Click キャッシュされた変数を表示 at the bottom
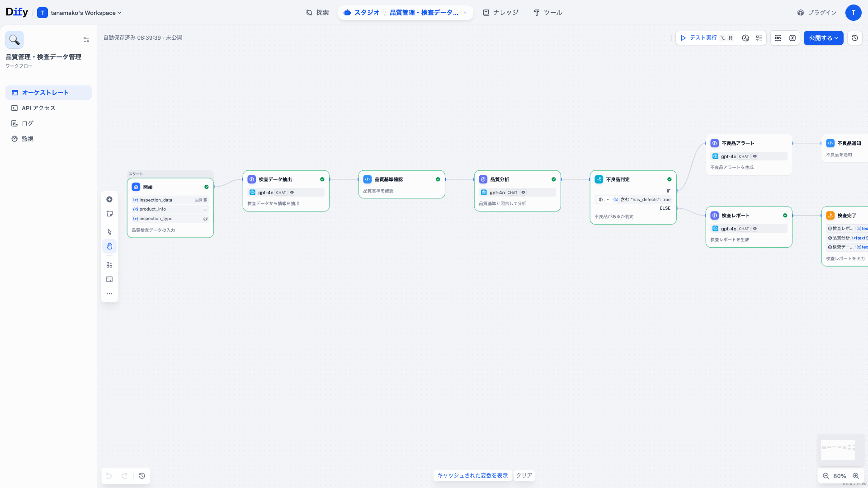 (x=472, y=475)
